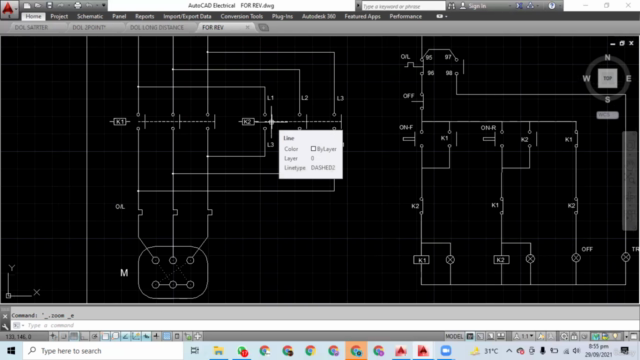The width and height of the screenshot is (640, 360).
Task: Click the Undo arrow icon
Action: click(89, 6)
